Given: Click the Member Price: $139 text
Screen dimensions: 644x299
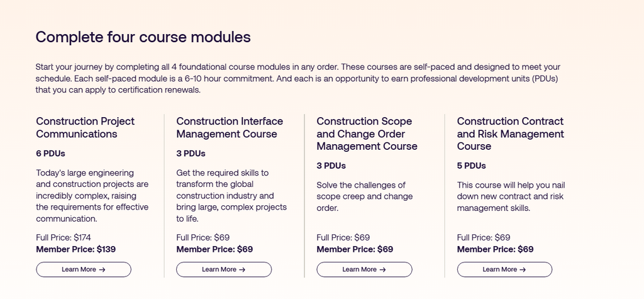Looking at the screenshot, I should click(x=75, y=249).
